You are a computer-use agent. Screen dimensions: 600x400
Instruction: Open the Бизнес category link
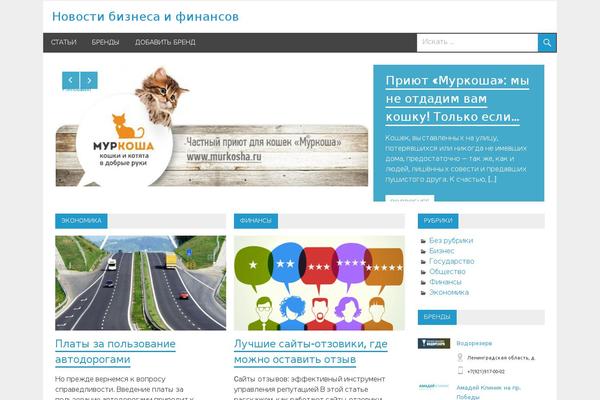(442, 251)
